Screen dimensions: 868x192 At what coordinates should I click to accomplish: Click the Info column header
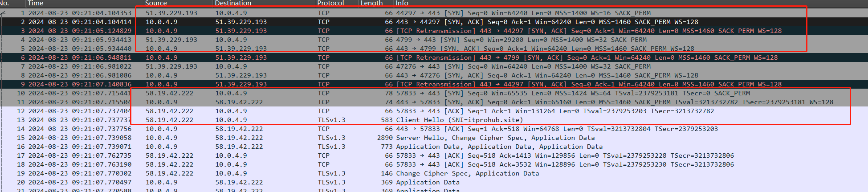pyautogui.click(x=402, y=3)
